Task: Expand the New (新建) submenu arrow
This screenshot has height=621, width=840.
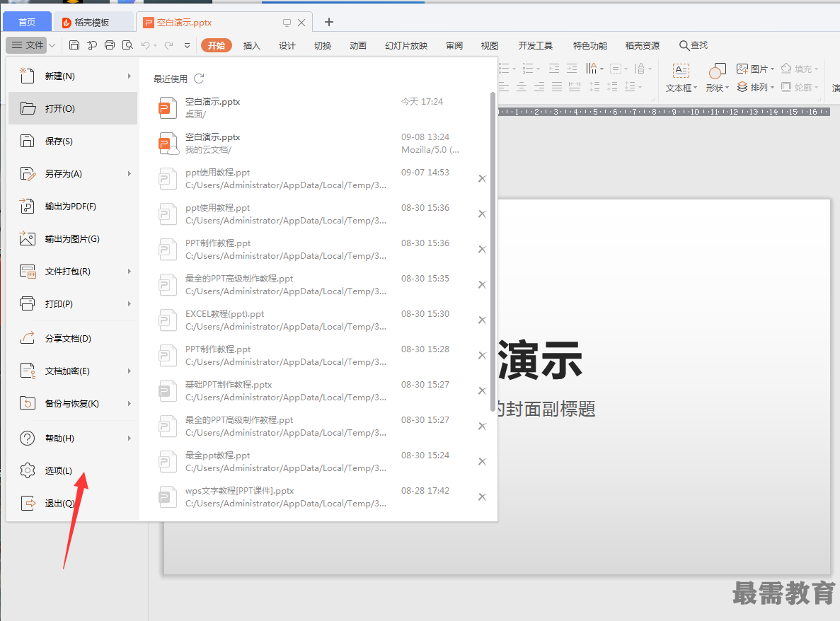Action: point(129,76)
